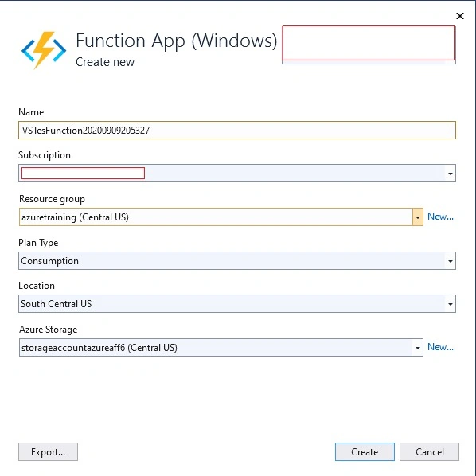Click the 'Plan Type' label

tap(38, 243)
